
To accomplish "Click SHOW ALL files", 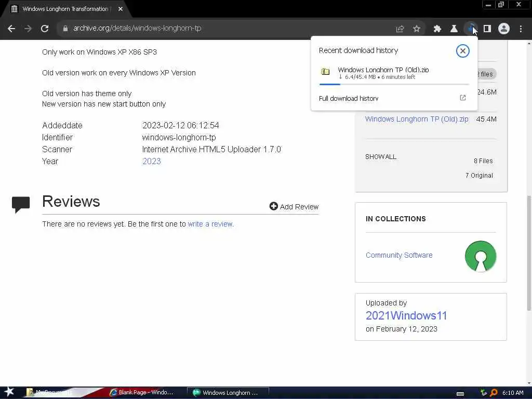I will point(381,157).
